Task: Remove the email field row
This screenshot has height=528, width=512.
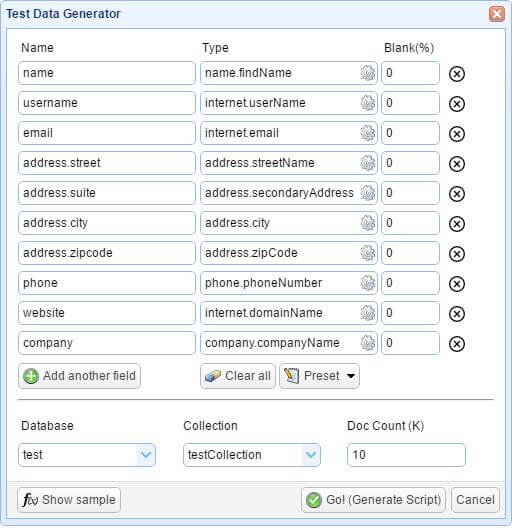Action: [x=457, y=134]
